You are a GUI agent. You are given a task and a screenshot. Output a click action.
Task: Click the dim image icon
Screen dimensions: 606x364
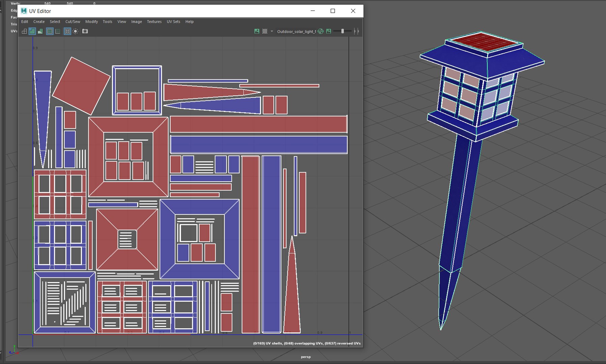pyautogui.click(x=329, y=31)
